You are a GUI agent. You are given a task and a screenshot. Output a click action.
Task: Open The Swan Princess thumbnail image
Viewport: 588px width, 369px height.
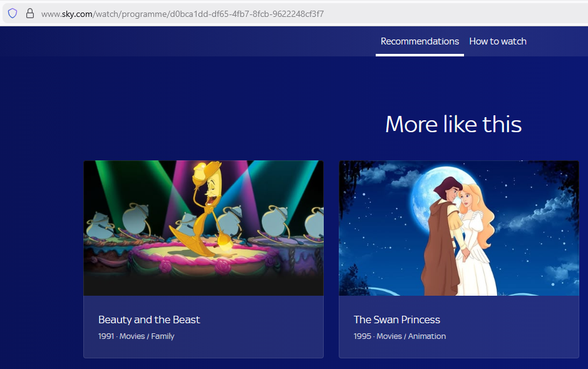click(459, 228)
